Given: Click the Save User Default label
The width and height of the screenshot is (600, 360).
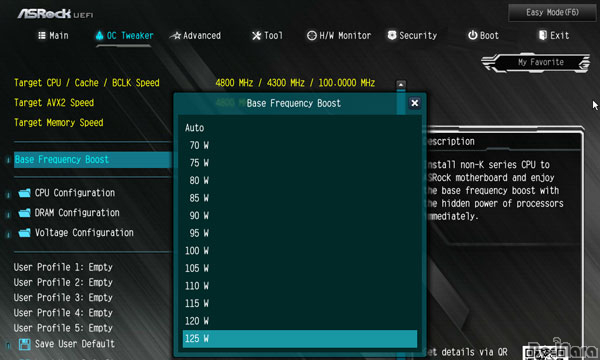Looking at the screenshot, I should tap(75, 344).
